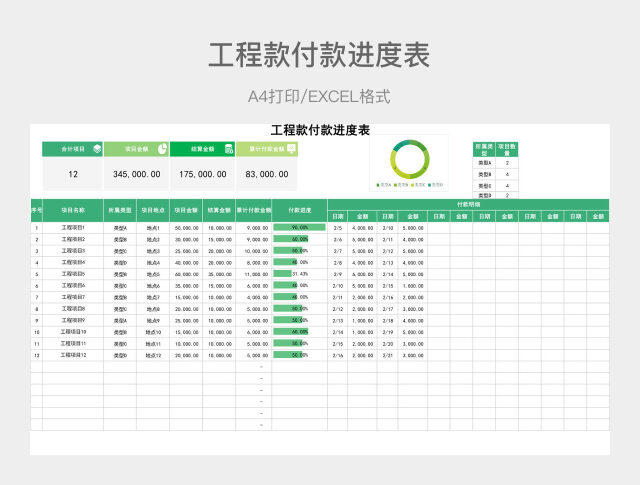Screen dimensions: 640x485
Task: Click the calculator icon on 结算金额 card
Action: click(229, 149)
